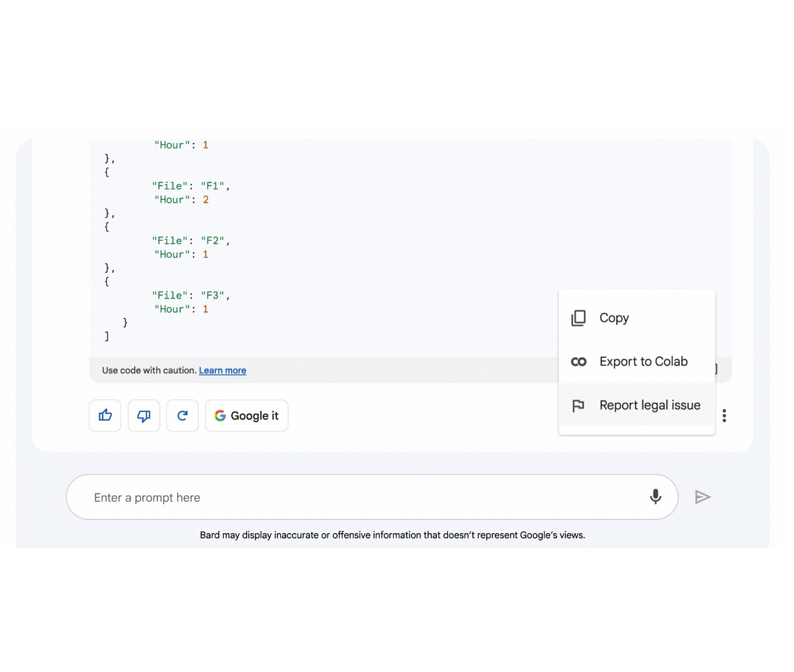Click the flag icon beside Report legal issue
794x672 pixels.
(578, 405)
